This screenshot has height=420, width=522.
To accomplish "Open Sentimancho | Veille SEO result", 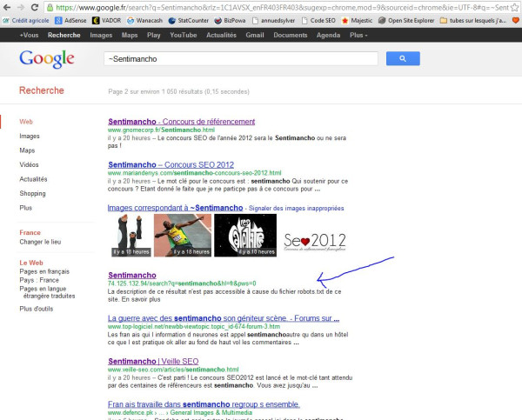I will (153, 362).
